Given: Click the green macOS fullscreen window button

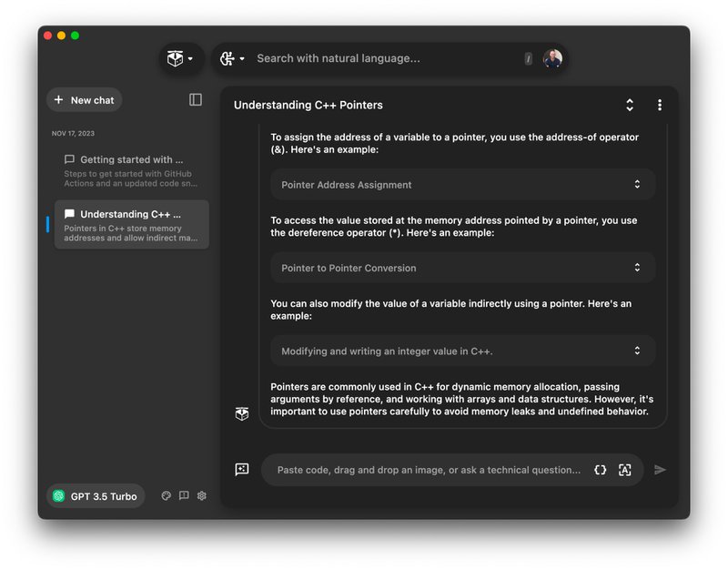Looking at the screenshot, I should tap(75, 36).
